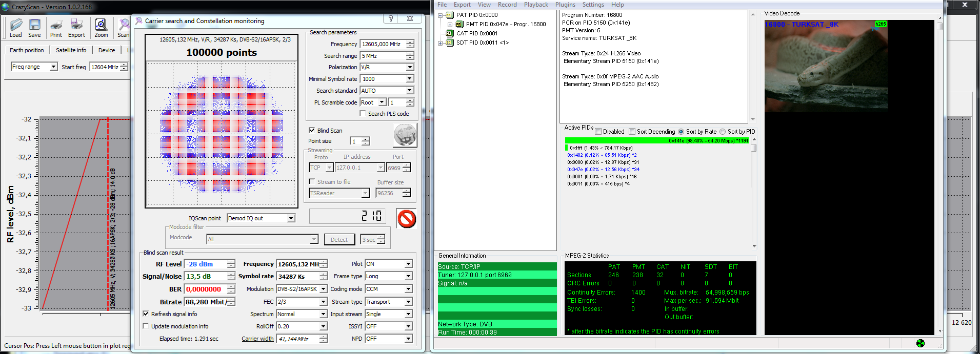Viewport: 980px width, 354px height.
Task: Click the red stop scan icon
Action: [x=407, y=219]
